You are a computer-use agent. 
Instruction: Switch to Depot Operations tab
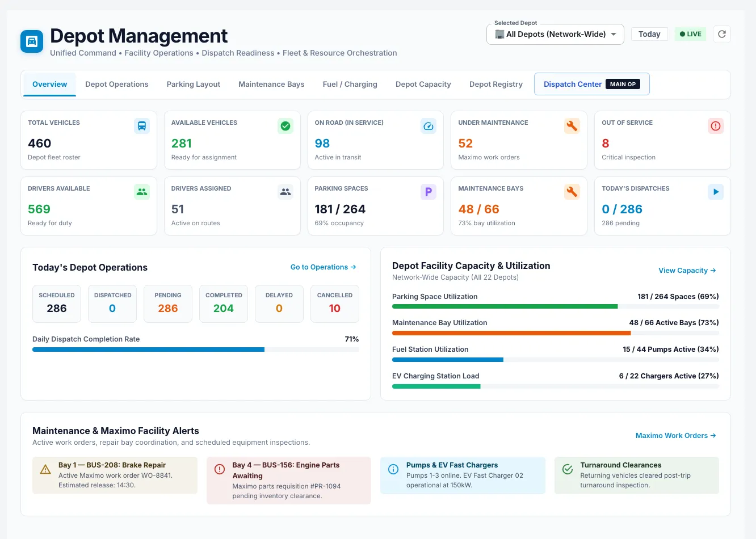(x=117, y=84)
